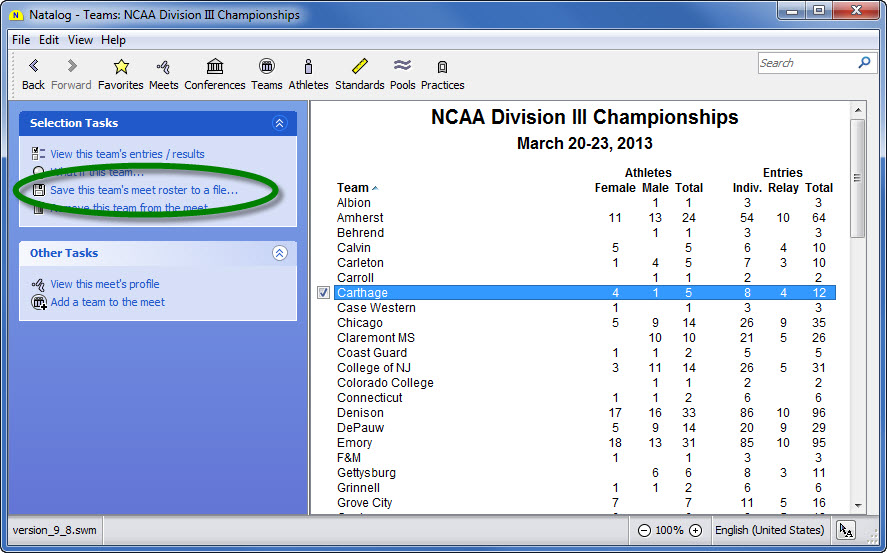
Task: Open the Help menu
Action: tap(113, 40)
